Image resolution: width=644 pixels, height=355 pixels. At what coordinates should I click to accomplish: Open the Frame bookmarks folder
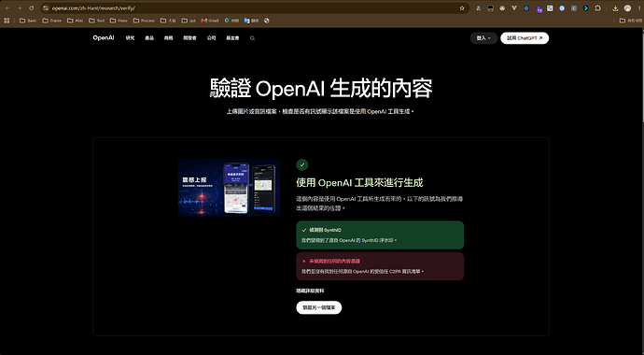pos(52,21)
